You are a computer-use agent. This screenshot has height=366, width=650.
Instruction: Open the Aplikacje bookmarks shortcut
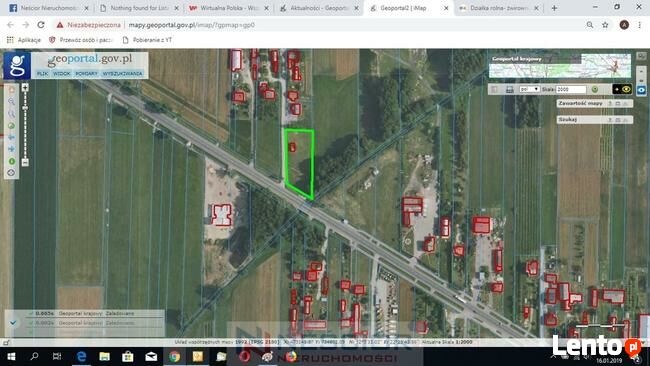tap(24, 40)
